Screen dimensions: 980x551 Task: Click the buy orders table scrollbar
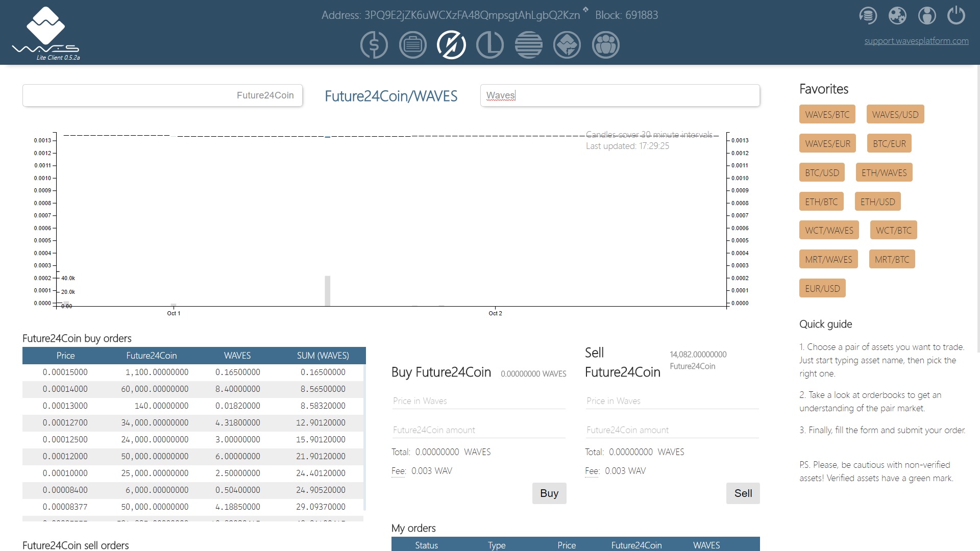[364, 436]
